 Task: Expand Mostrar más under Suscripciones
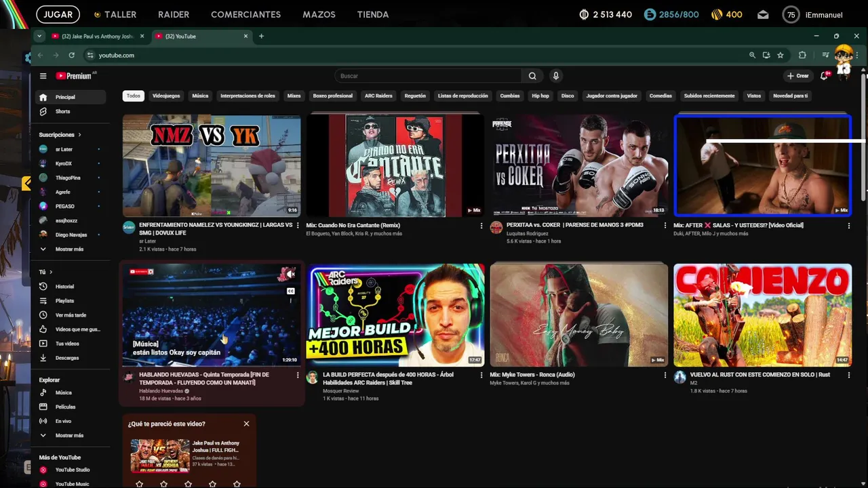pos(71,249)
